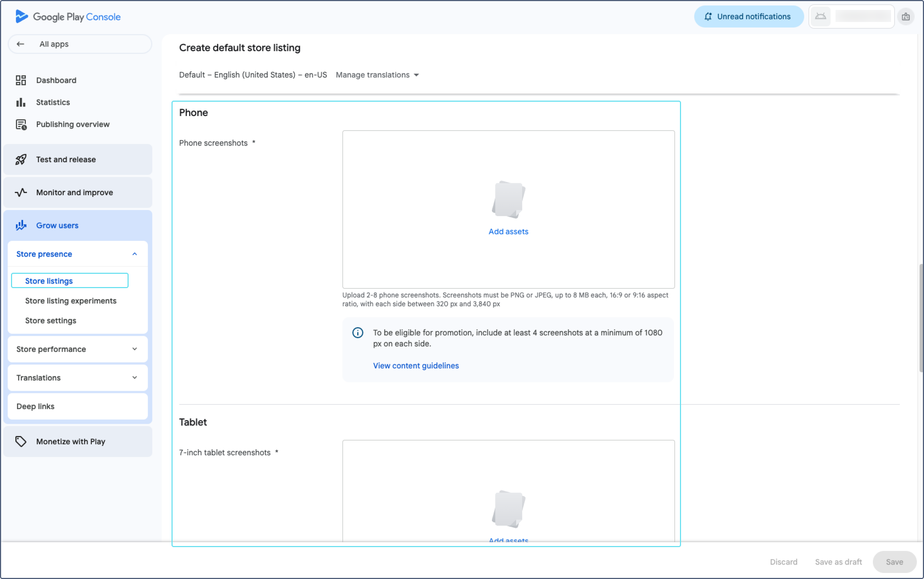Click the Phone screenshots upload area

point(508,209)
